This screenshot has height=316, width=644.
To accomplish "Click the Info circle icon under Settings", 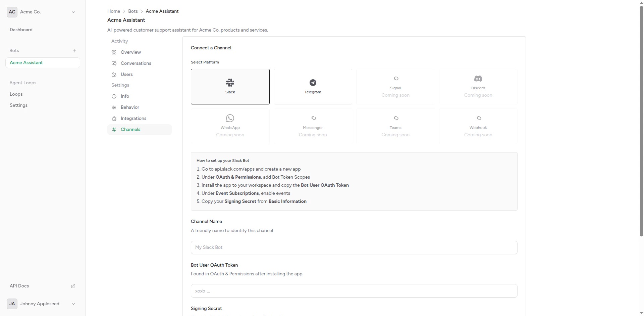I will [114, 96].
